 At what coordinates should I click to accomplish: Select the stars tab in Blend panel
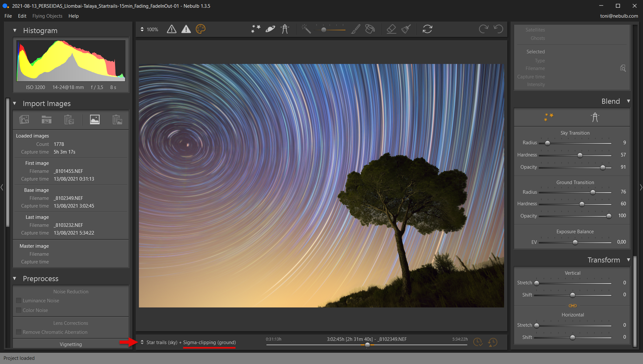[x=548, y=117]
